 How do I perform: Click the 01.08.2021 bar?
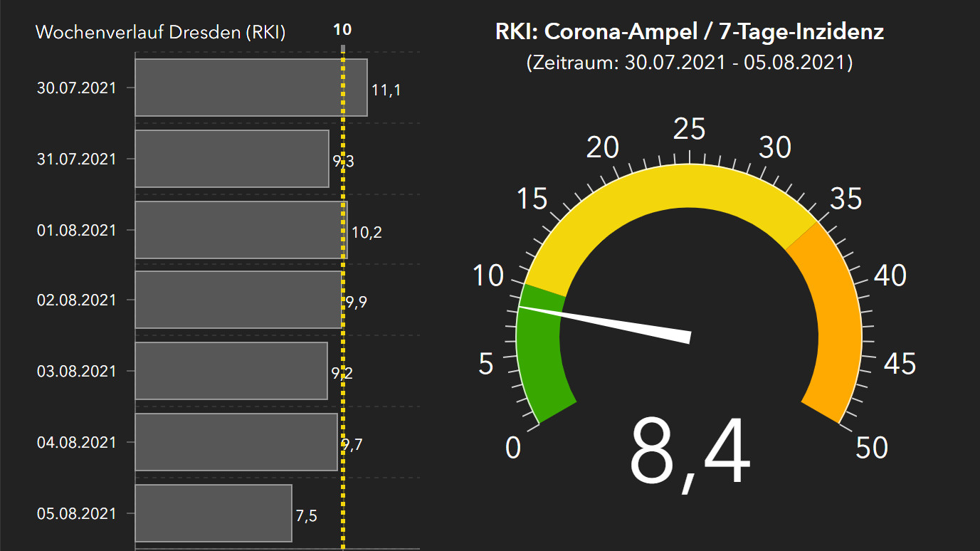tap(241, 230)
